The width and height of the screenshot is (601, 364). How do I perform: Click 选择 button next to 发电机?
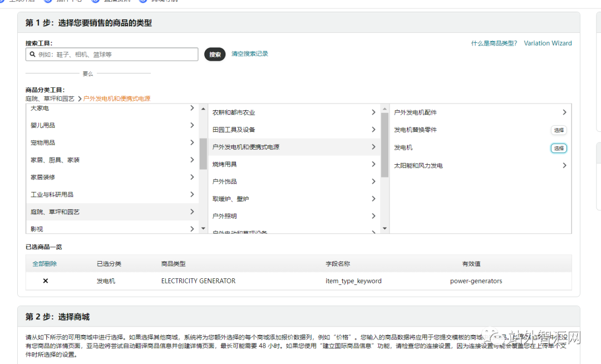coord(559,148)
